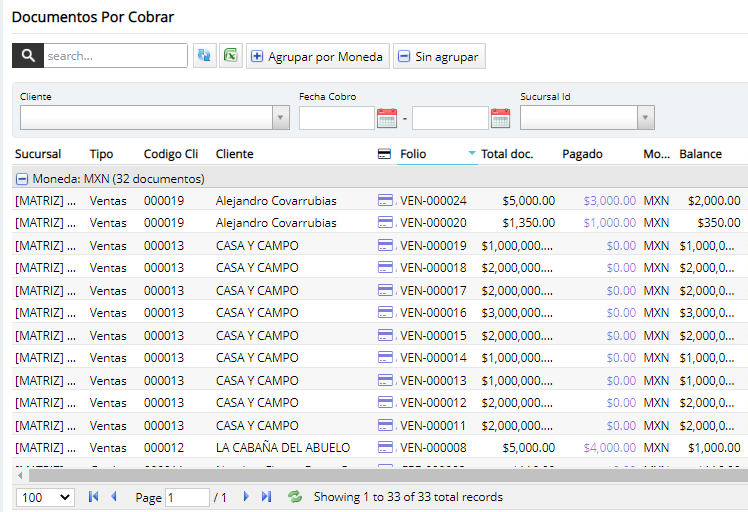The image size is (748, 512).
Task: Click the card icon for VEN-000024
Action: click(385, 200)
